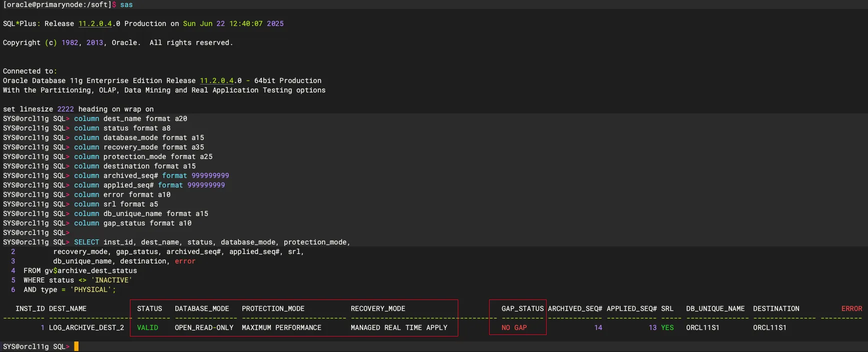This screenshot has width=868, height=352.
Task: Select the VALID status value
Action: coord(147,327)
